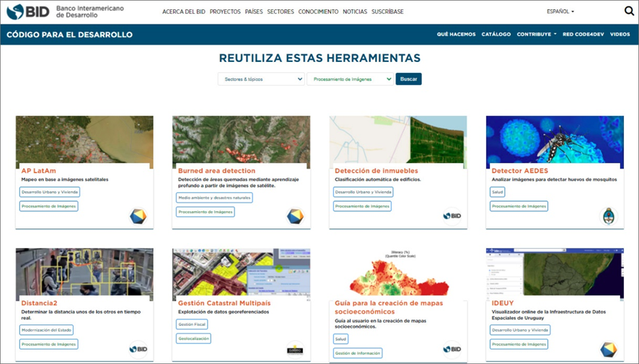Screen dimensions: 639x364
Task: Click the illiteracy heat map thumbnail
Action: pyautogui.click(x=398, y=272)
